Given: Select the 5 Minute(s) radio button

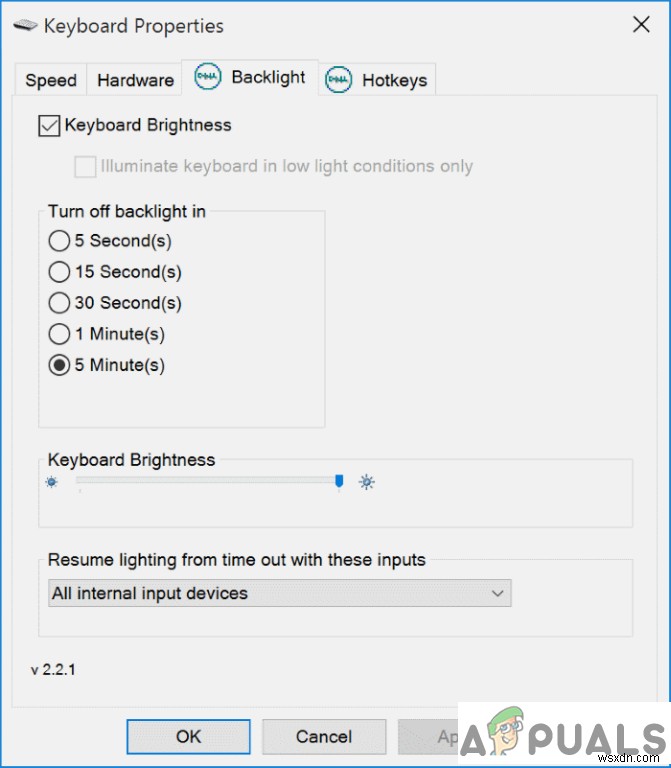Looking at the screenshot, I should coord(59,365).
